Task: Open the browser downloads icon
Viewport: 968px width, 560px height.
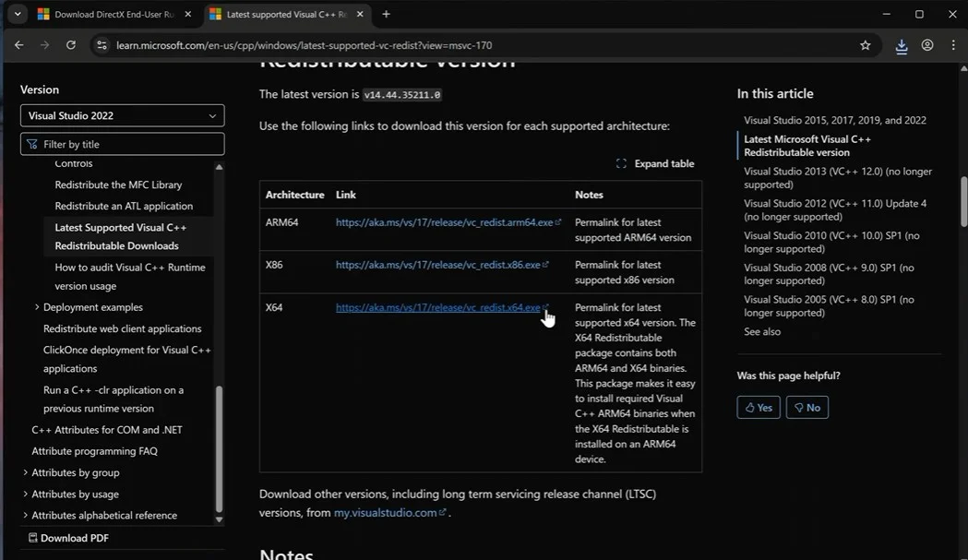Action: coord(902,46)
